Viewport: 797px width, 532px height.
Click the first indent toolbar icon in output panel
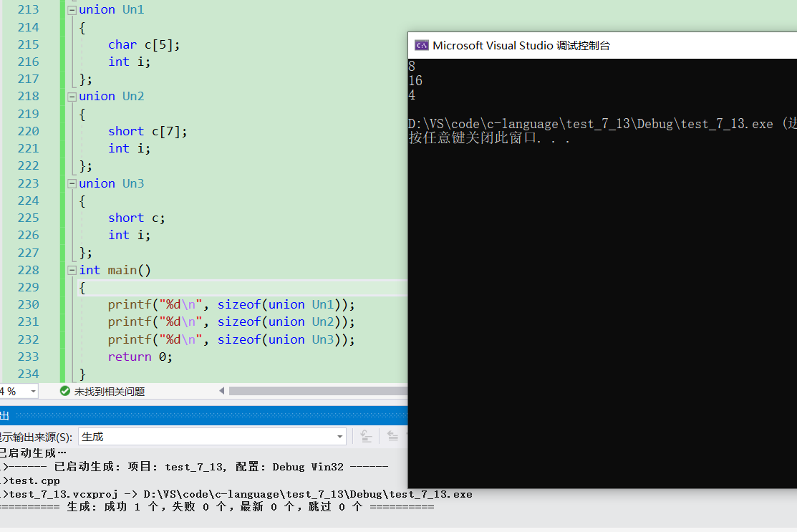click(366, 436)
